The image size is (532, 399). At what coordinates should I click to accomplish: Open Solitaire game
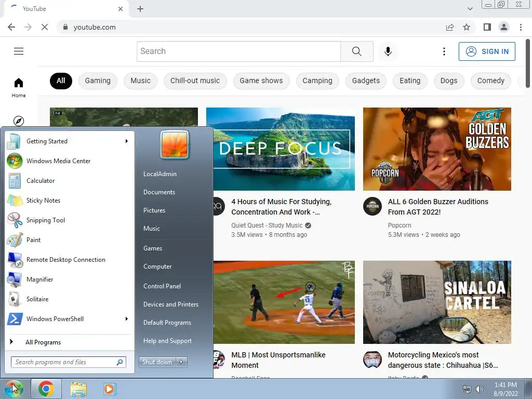[x=70, y=299]
